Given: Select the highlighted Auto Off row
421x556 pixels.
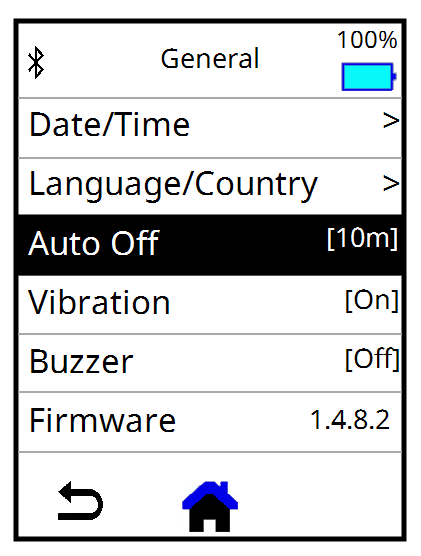Looking at the screenshot, I should click(x=210, y=245).
